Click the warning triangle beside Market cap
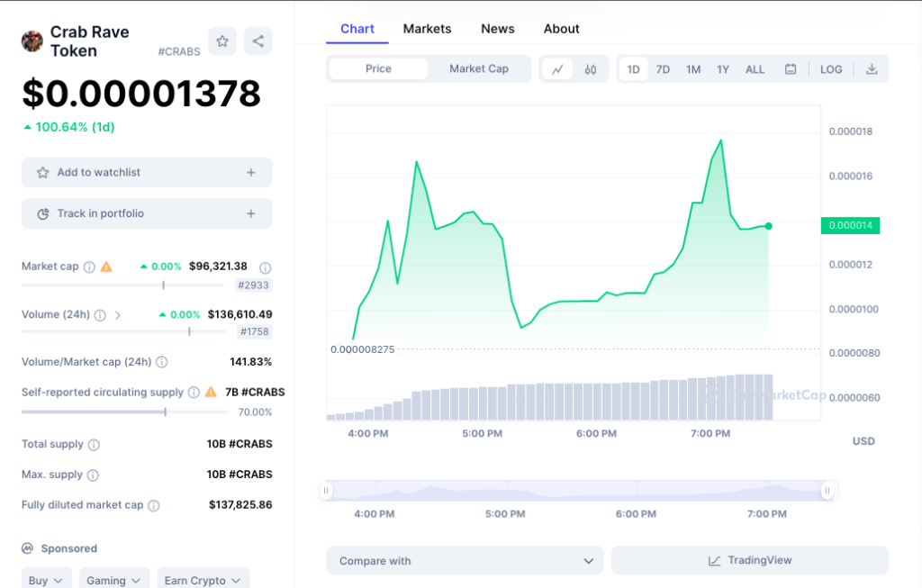 (107, 267)
